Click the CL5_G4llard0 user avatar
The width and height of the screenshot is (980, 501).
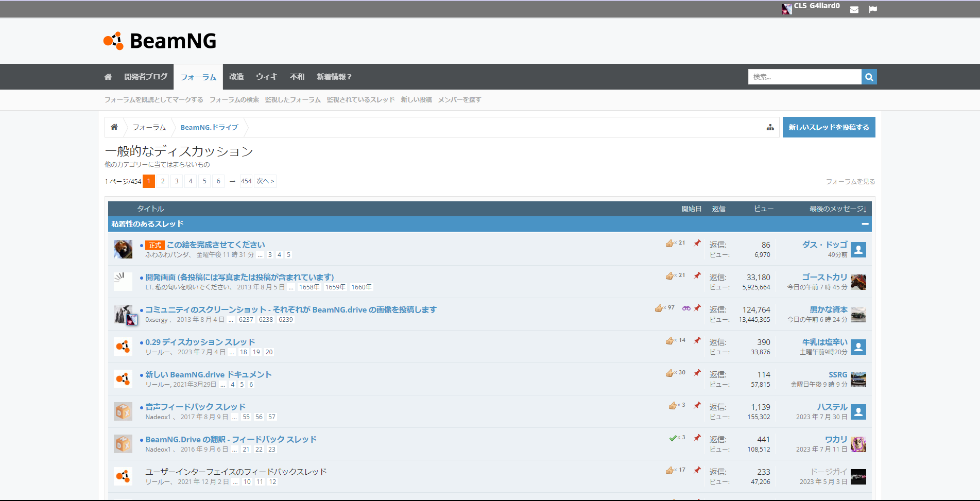[x=786, y=9]
